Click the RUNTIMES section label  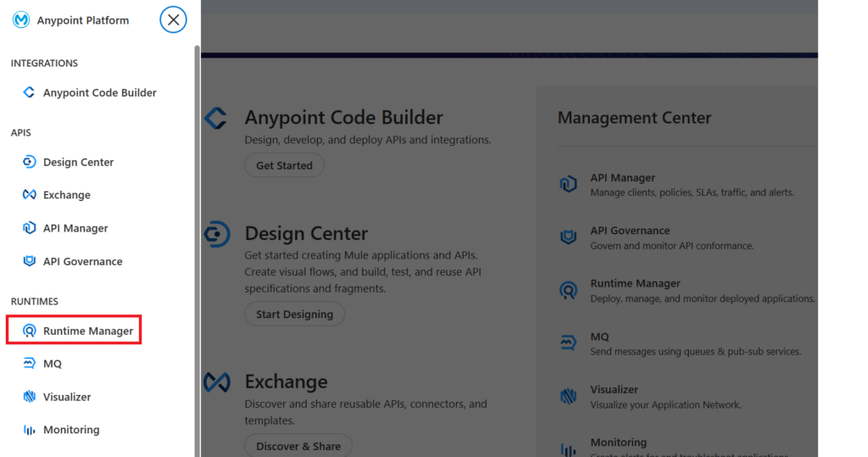tap(34, 301)
